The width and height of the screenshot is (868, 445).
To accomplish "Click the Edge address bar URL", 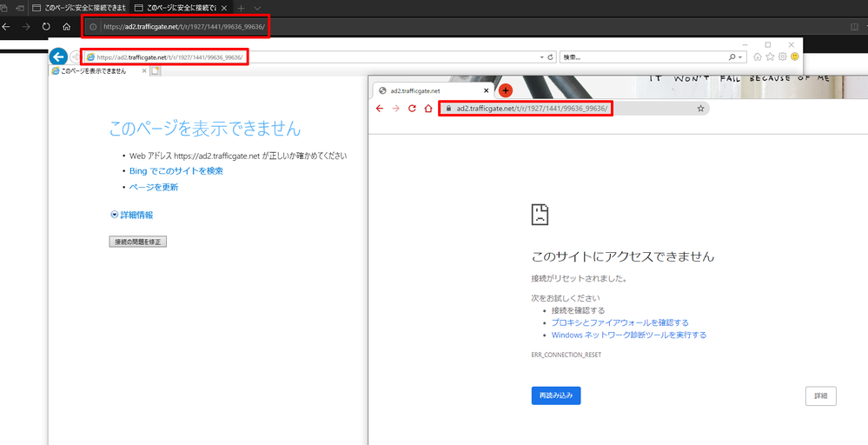I will (183, 27).
